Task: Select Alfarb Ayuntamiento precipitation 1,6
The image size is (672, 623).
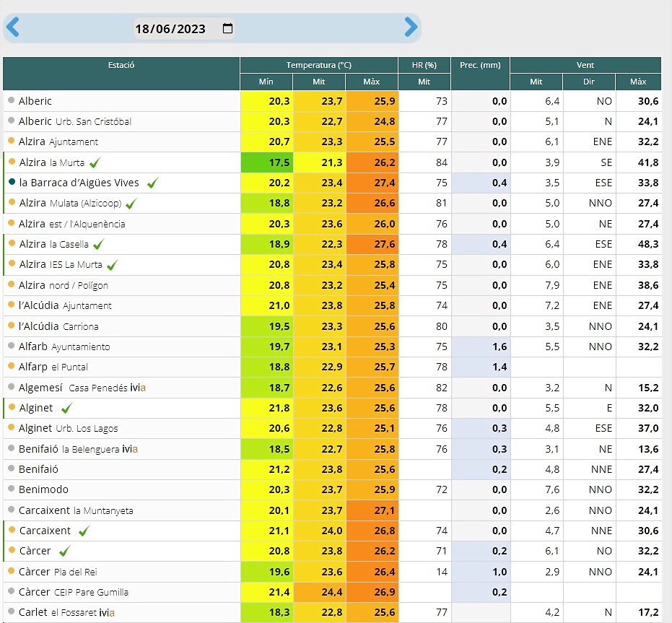Action: click(481, 347)
